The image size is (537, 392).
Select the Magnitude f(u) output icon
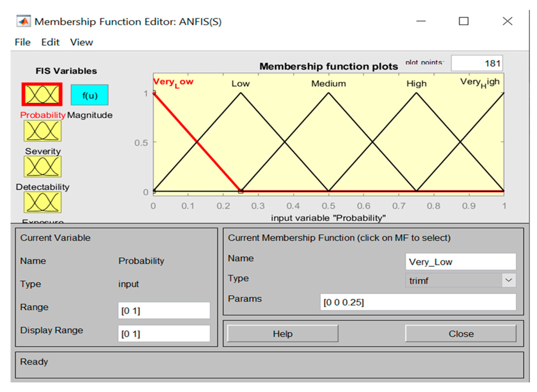90,95
